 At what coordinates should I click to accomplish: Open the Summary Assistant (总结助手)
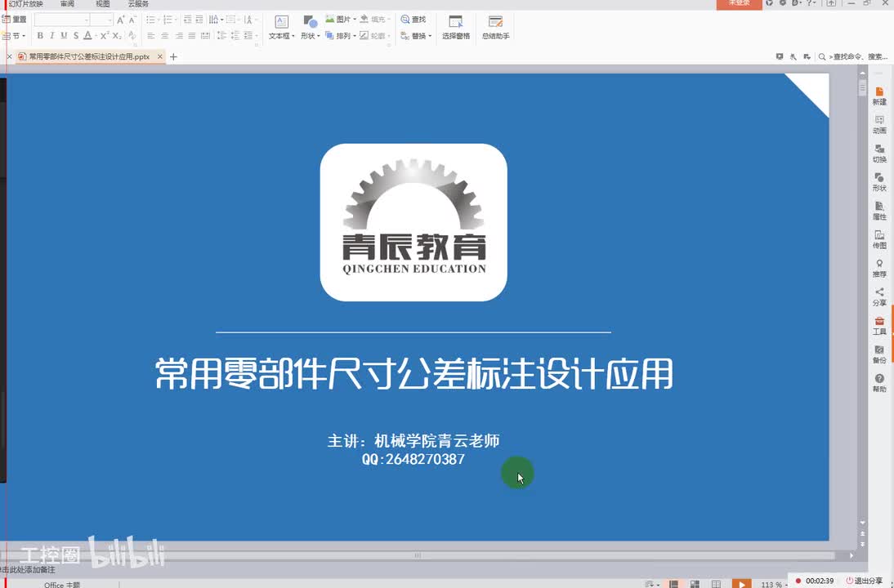(495, 27)
